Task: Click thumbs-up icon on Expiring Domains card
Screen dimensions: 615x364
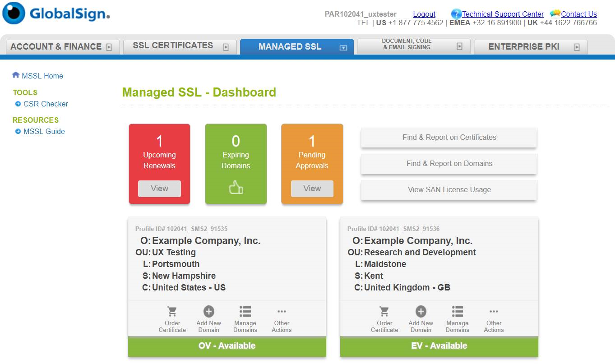Action: tap(236, 188)
